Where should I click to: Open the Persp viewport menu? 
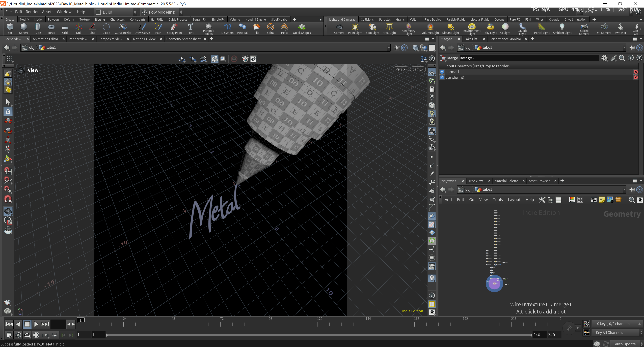401,69
